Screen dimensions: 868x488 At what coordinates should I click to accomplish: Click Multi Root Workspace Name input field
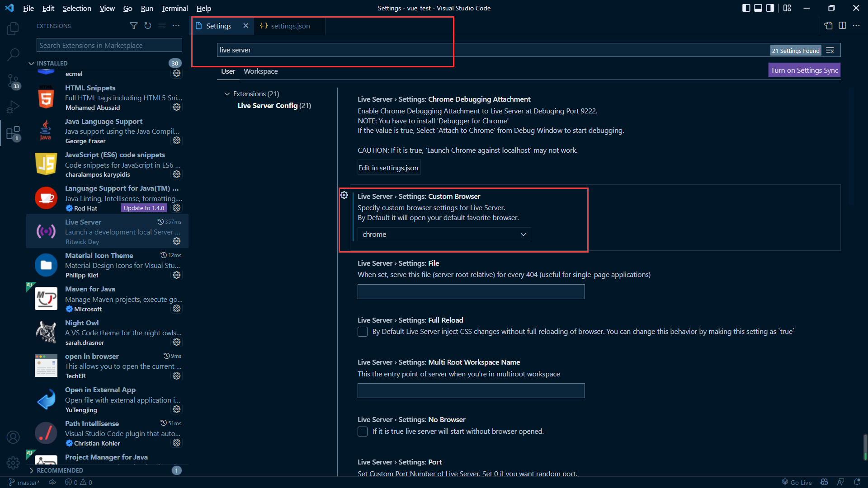pos(471,390)
